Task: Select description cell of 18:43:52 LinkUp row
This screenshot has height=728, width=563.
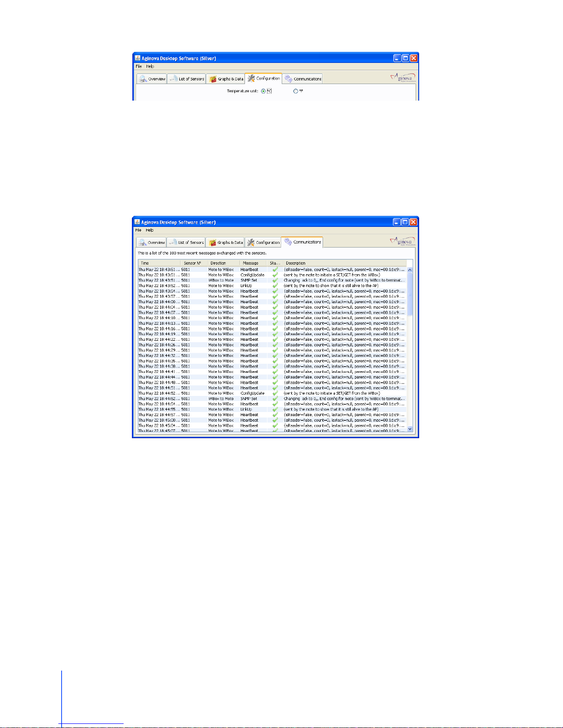Action: pyautogui.click(x=344, y=286)
